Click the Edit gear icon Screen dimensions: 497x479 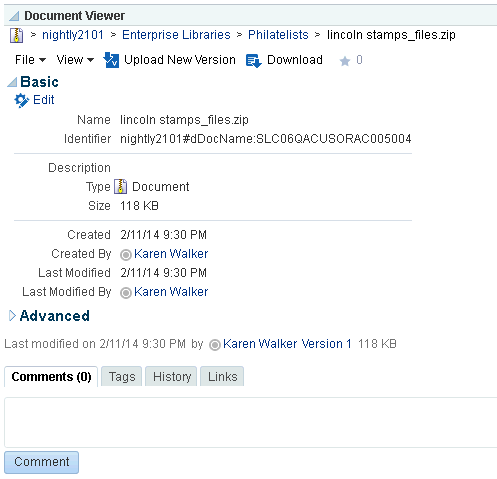click(x=22, y=100)
